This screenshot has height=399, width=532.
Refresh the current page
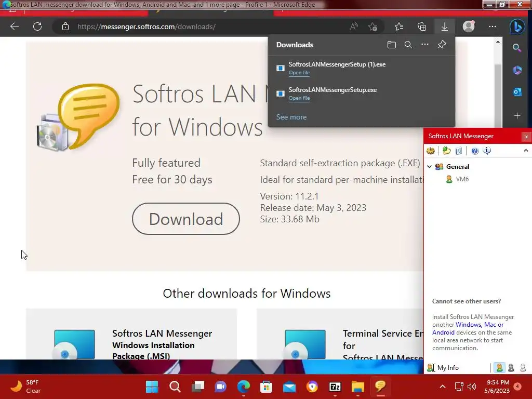pos(37,26)
